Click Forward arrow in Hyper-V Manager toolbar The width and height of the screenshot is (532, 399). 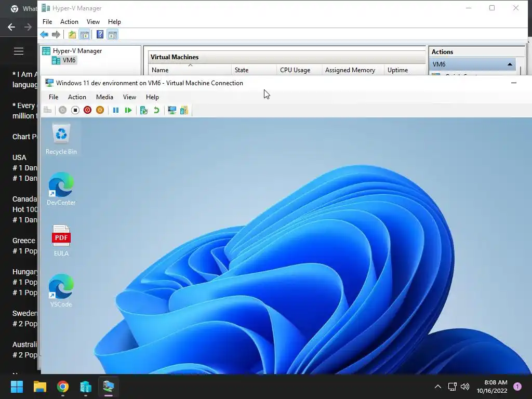coord(56,34)
